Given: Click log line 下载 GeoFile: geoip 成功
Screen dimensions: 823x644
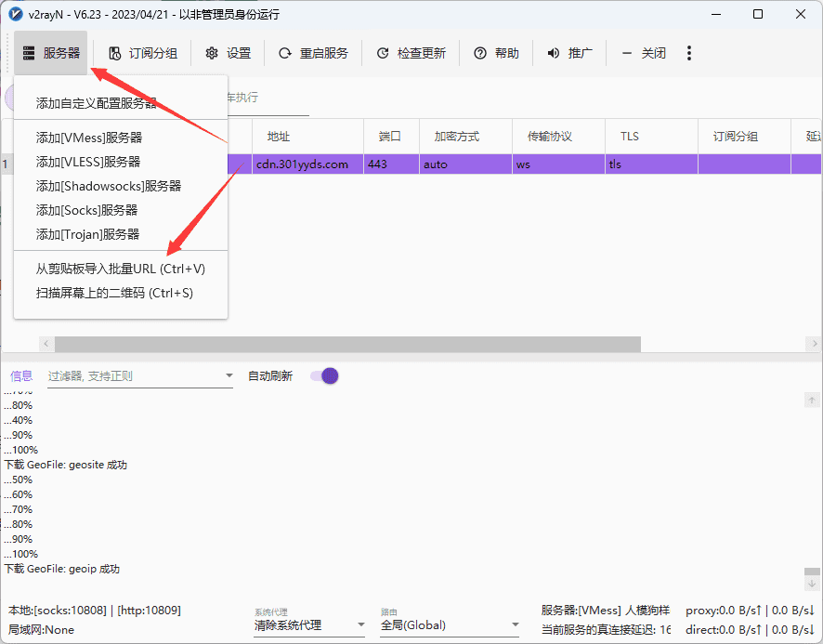Looking at the screenshot, I should (62, 569).
